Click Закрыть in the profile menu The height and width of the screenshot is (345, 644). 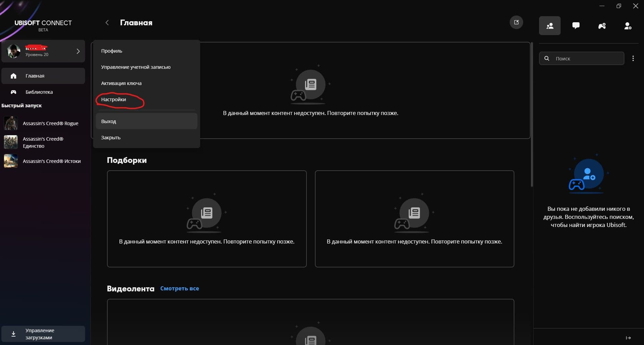[111, 138]
